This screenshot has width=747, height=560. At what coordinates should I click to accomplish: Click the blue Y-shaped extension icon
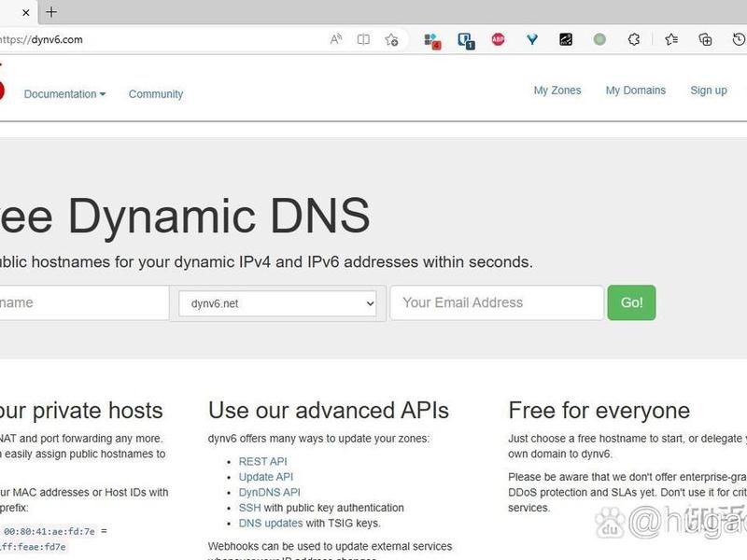tap(531, 39)
